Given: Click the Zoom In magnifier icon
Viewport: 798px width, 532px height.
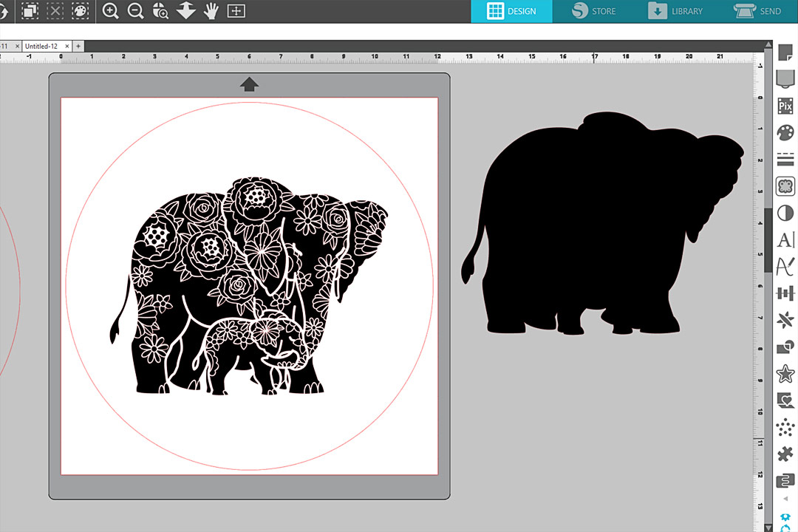Looking at the screenshot, I should point(111,11).
